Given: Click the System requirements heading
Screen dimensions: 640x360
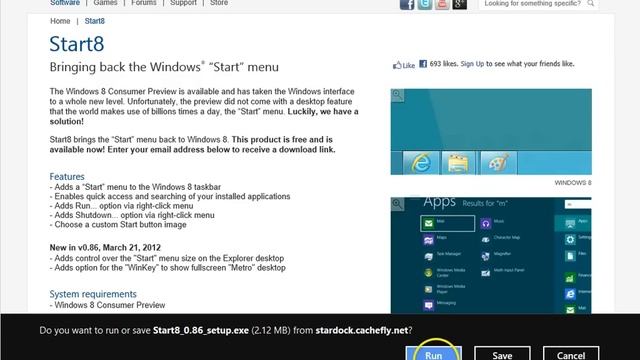Looking at the screenshot, I should [x=93, y=294].
